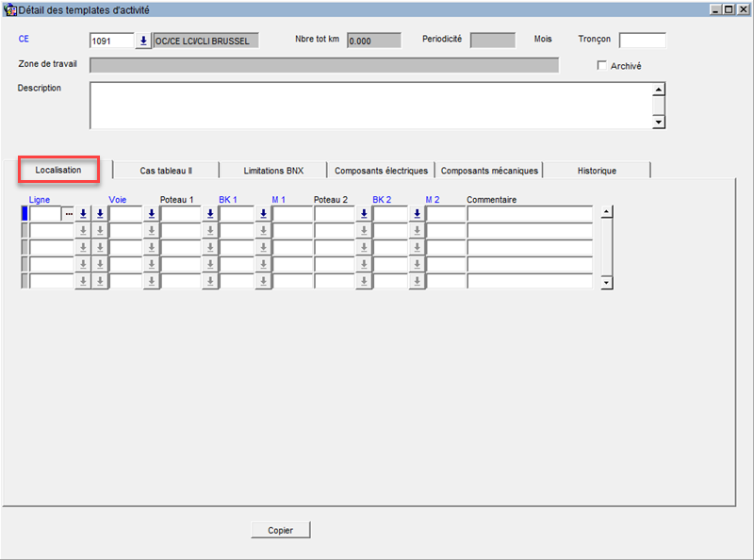Select the blue record marker of first row
This screenshot has width=754, height=560.
(25, 214)
